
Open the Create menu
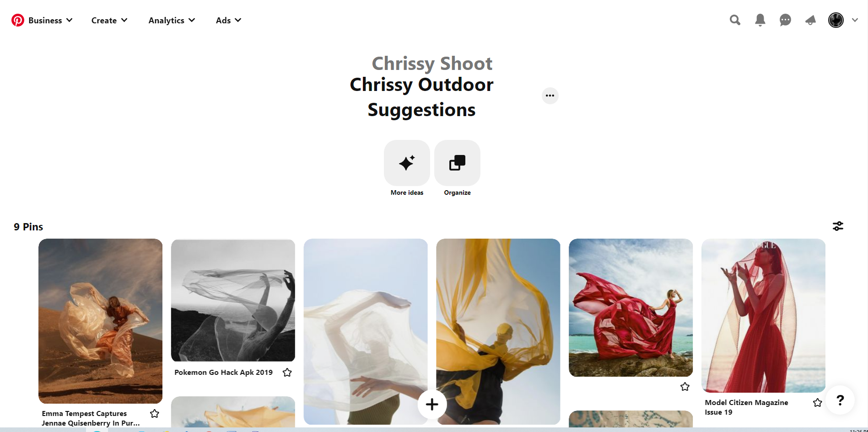pyautogui.click(x=109, y=20)
